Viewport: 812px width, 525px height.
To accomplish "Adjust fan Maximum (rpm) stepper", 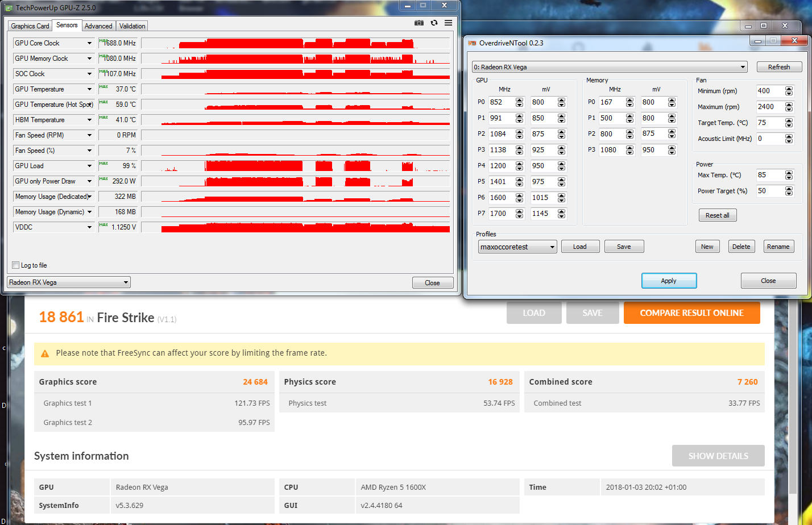I will coord(789,107).
